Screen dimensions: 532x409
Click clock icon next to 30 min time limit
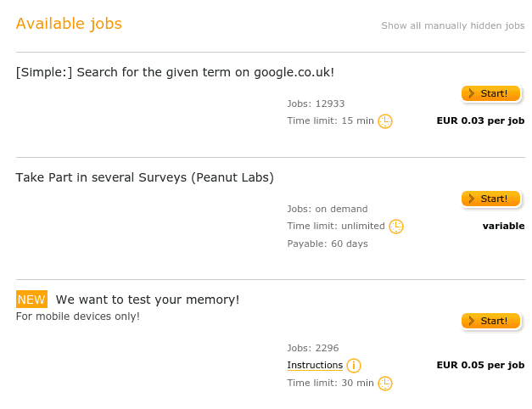385,384
